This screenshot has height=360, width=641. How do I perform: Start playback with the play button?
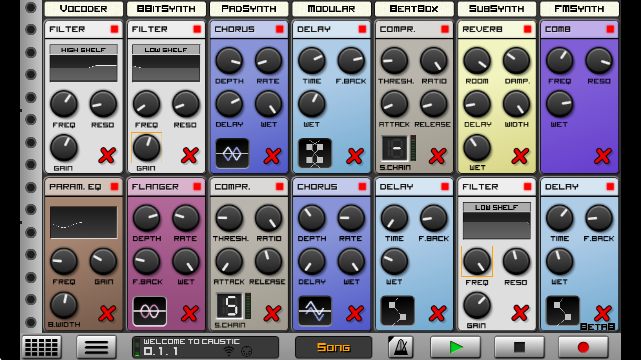(455, 347)
